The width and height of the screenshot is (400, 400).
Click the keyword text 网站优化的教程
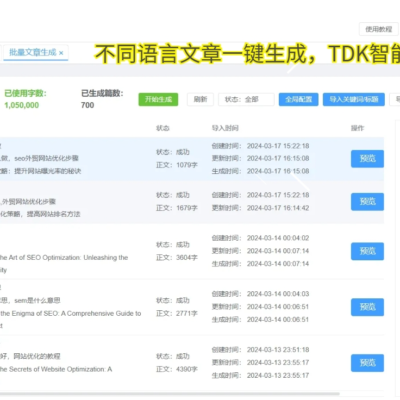click(37, 356)
